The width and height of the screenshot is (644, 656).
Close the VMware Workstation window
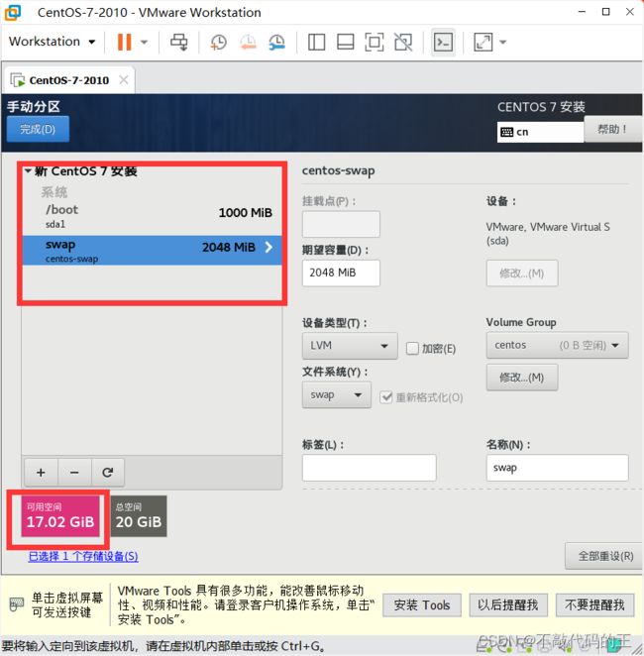point(630,12)
